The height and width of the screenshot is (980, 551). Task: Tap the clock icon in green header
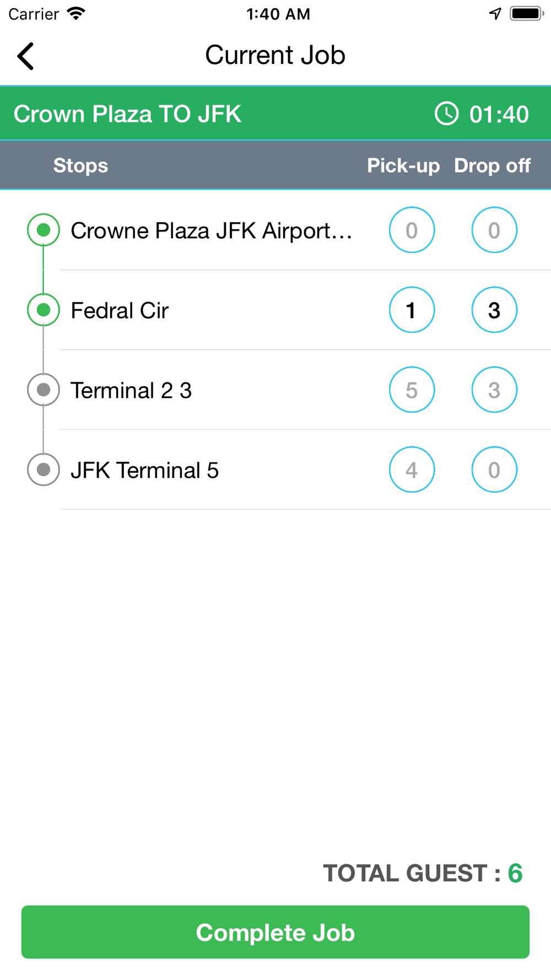coord(446,114)
